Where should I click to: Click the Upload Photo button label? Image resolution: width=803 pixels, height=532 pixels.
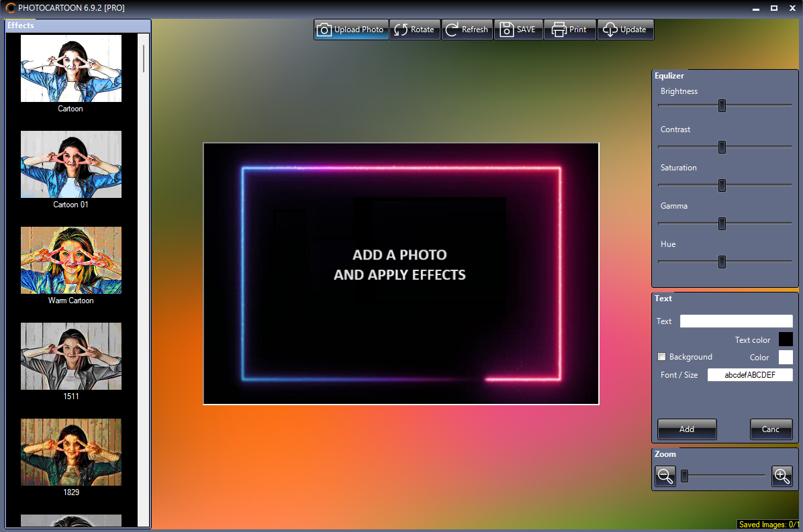359,30
